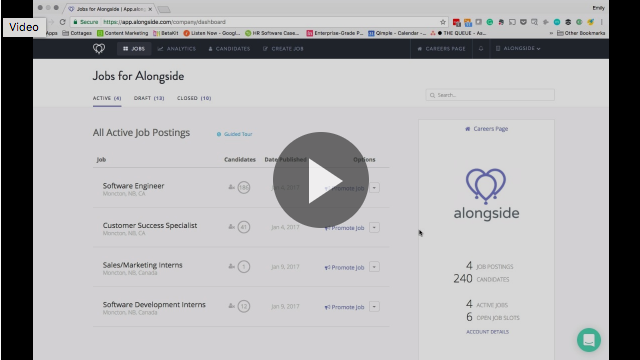Expand options dropdown for Software Engineer
Image resolution: width=640 pixels, height=360 pixels.
pyautogui.click(x=374, y=188)
